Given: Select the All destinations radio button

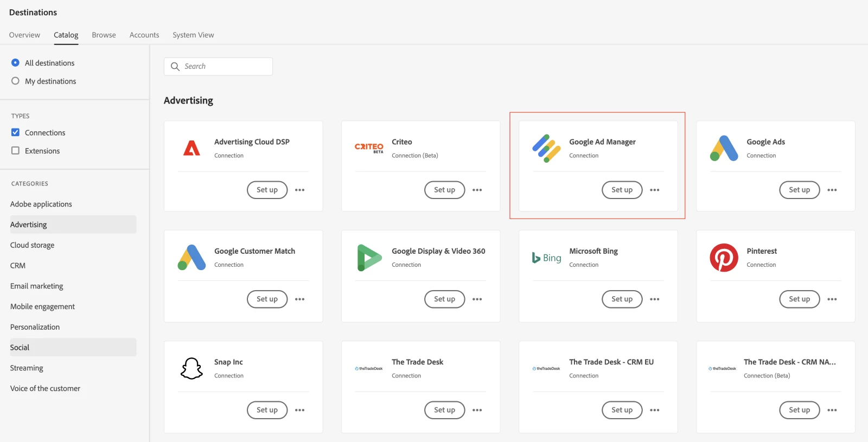Looking at the screenshot, I should coord(15,63).
